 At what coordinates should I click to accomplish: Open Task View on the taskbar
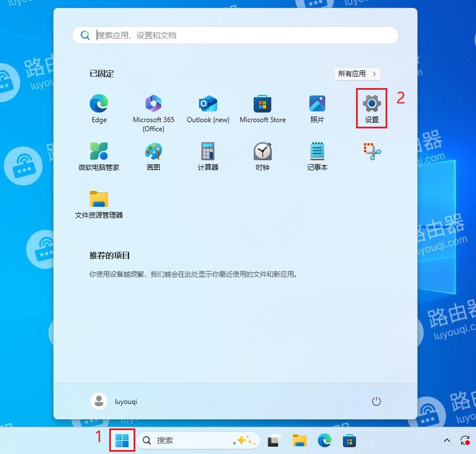[x=274, y=440]
